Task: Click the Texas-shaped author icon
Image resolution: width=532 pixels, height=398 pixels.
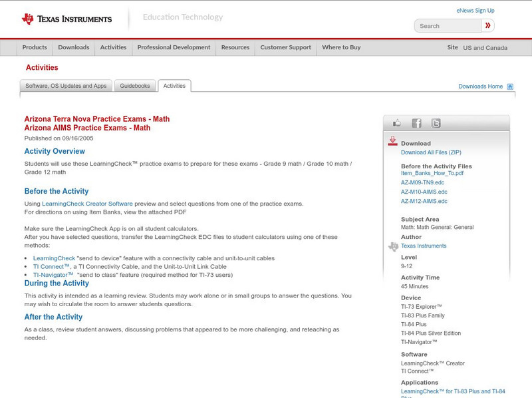Action: (394, 246)
